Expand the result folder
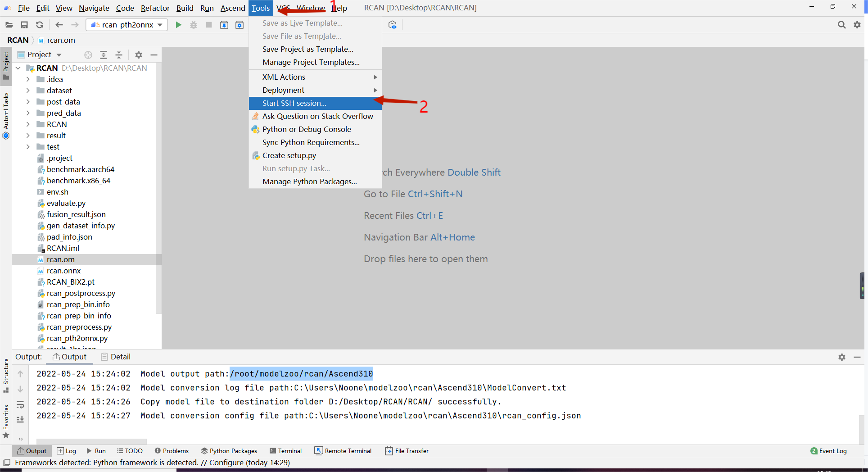This screenshot has height=472, width=868. click(28, 136)
